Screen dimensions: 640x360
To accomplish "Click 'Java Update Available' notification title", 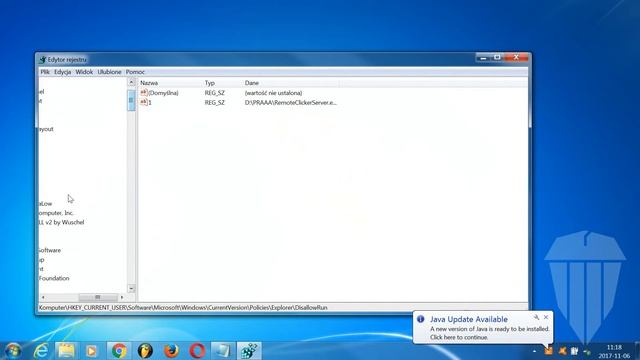I will pyautogui.click(x=469, y=319).
